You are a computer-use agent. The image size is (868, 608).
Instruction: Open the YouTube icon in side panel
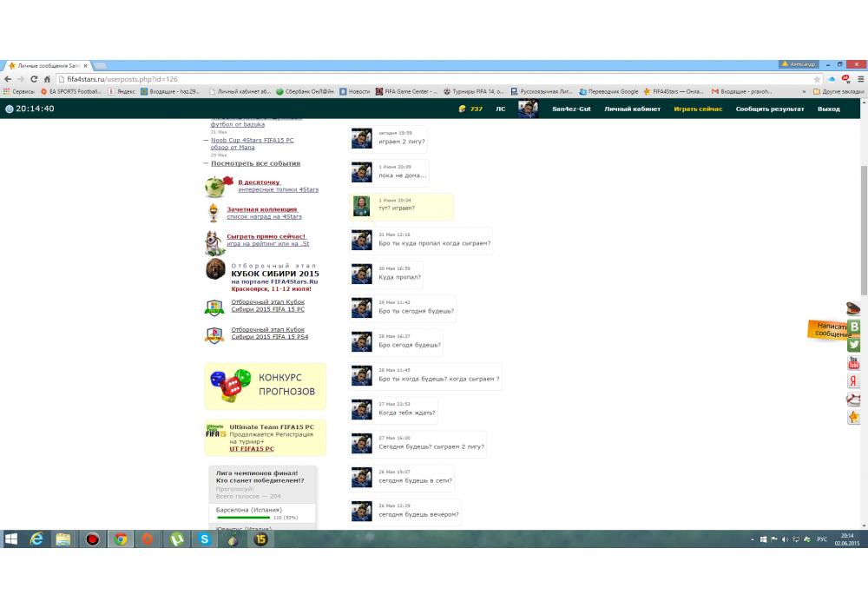point(854,363)
